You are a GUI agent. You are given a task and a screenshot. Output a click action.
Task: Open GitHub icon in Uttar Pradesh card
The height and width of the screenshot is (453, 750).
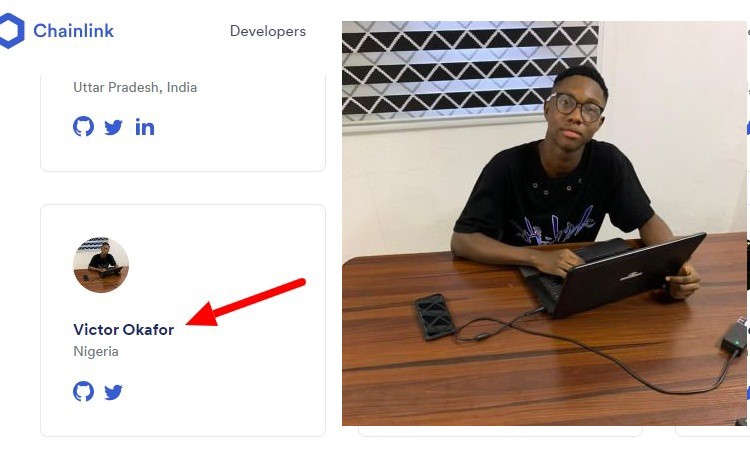(x=83, y=127)
